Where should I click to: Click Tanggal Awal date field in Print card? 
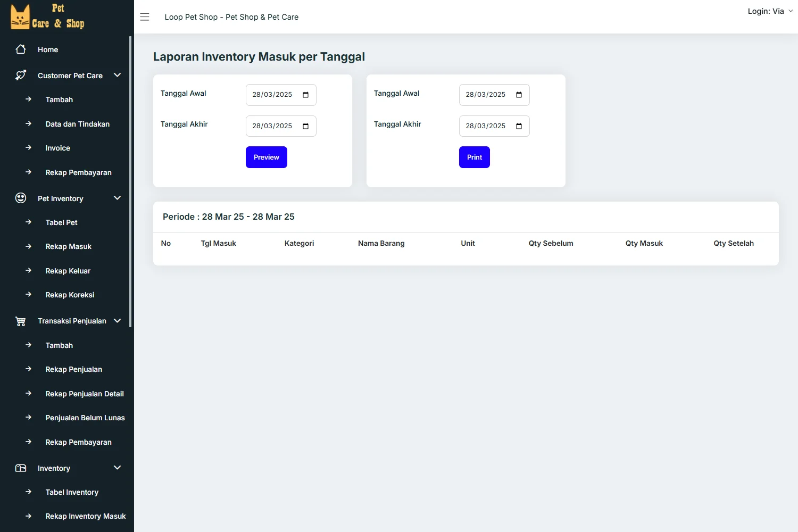(494, 95)
